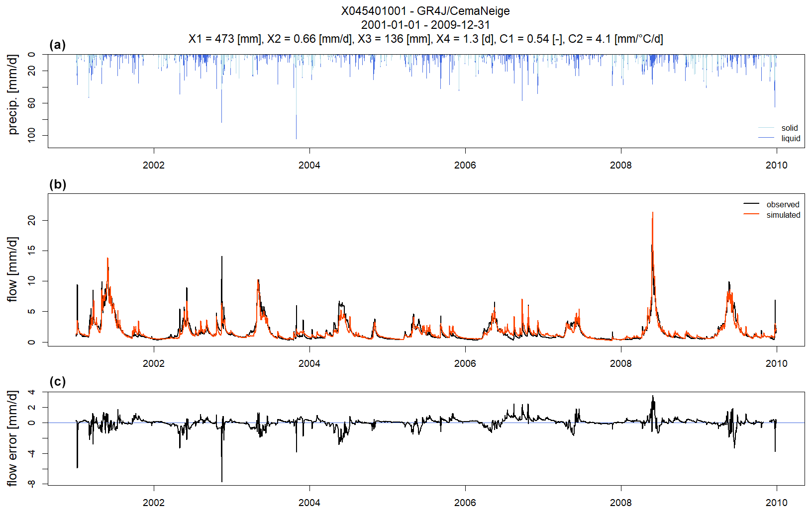Click the "flow [mm/d]" y-axis title
The height and width of the screenshot is (513, 812).
(x=13, y=269)
